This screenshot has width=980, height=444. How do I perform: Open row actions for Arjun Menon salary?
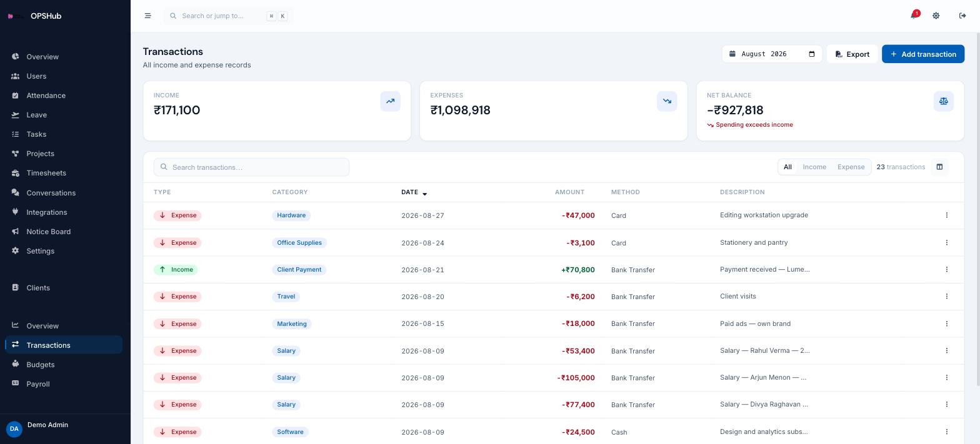pos(946,377)
